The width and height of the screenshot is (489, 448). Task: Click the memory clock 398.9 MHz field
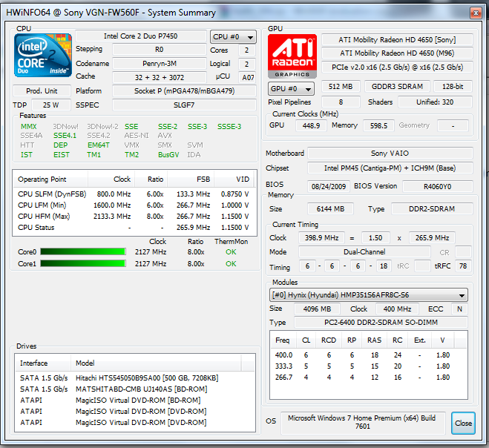[x=321, y=238]
